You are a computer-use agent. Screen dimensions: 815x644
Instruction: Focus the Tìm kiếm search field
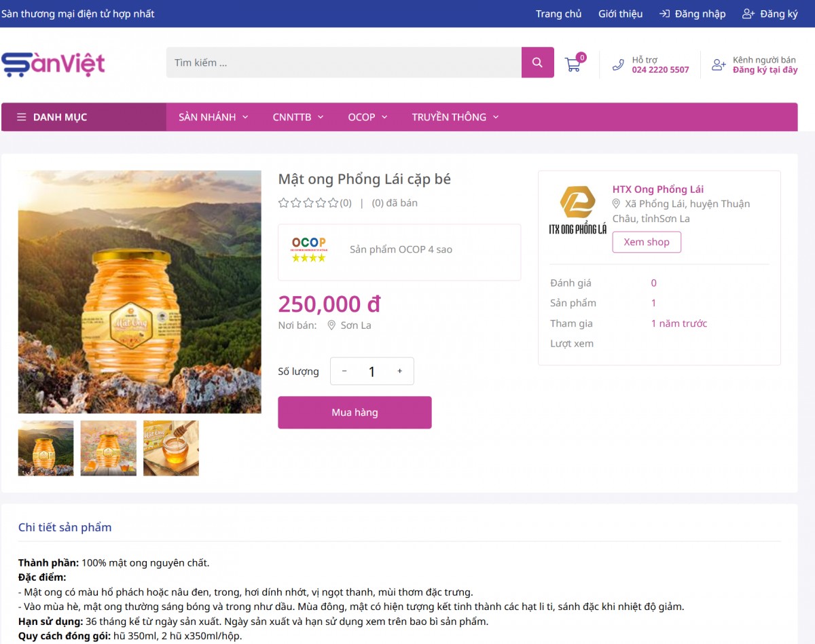click(344, 62)
